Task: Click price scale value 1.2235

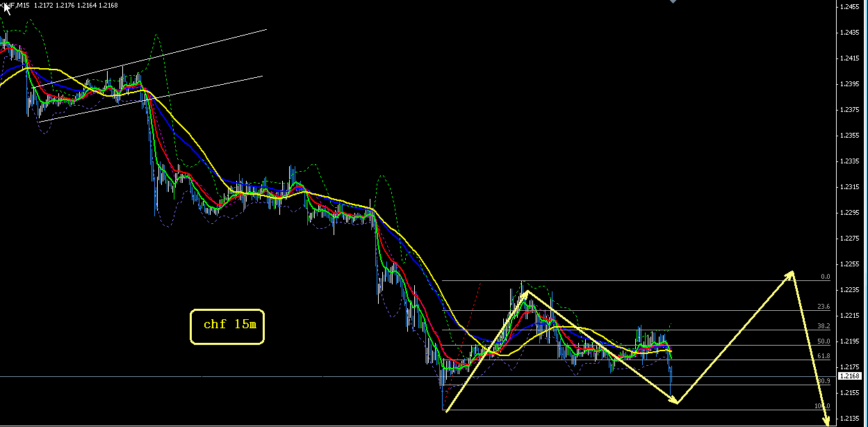Action: pos(849,290)
